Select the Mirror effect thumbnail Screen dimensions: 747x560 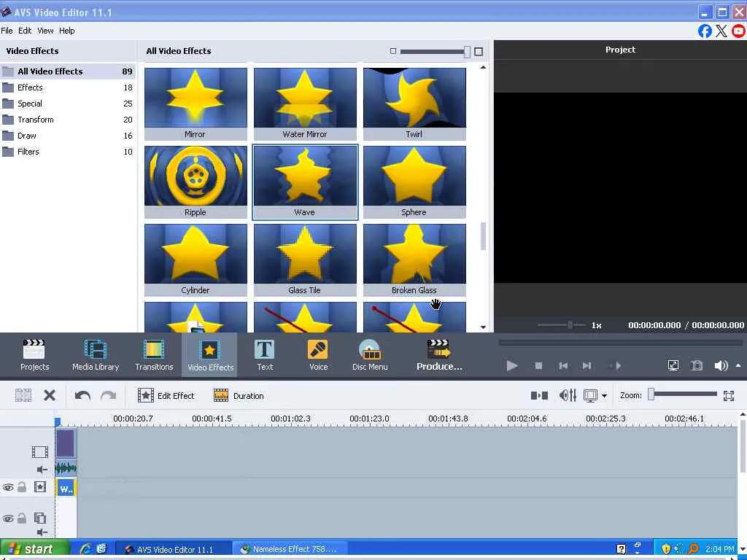[196, 104]
